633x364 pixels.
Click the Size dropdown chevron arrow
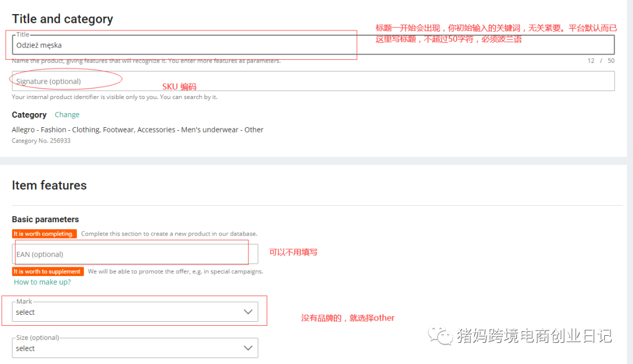pyautogui.click(x=248, y=348)
